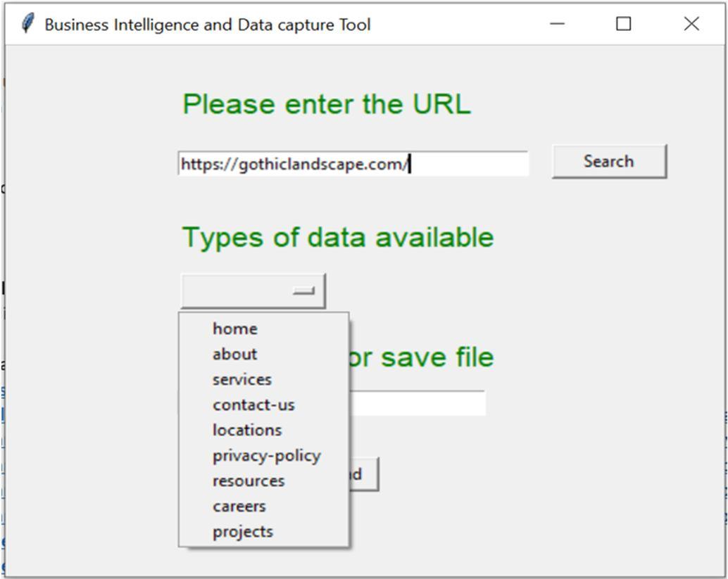Pick services in the data type list

click(x=241, y=379)
